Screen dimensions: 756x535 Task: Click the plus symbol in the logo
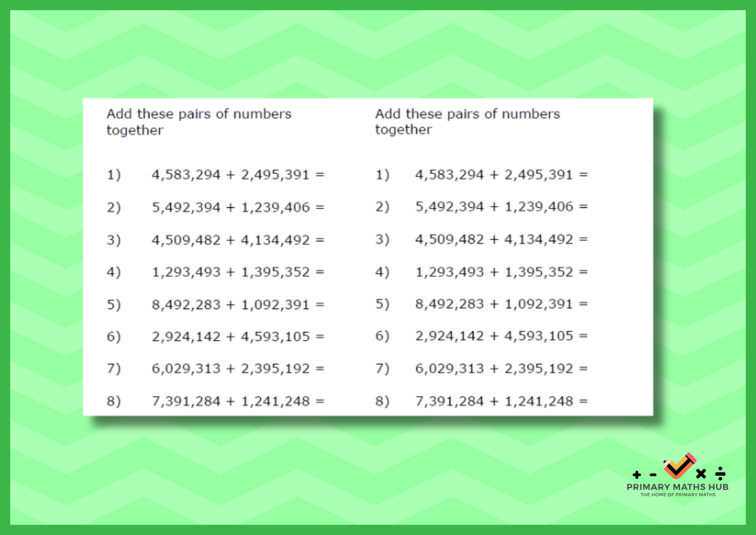[636, 474]
